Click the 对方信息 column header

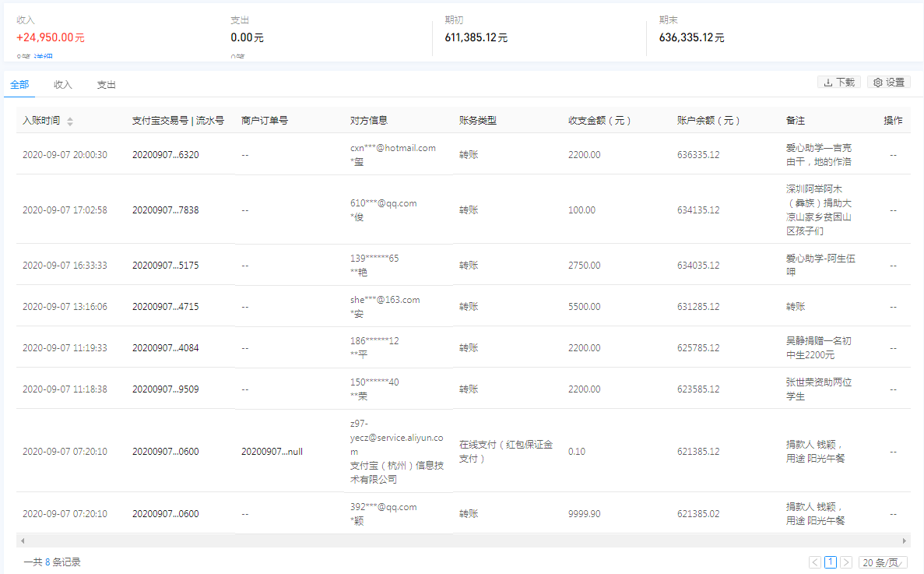pos(369,120)
